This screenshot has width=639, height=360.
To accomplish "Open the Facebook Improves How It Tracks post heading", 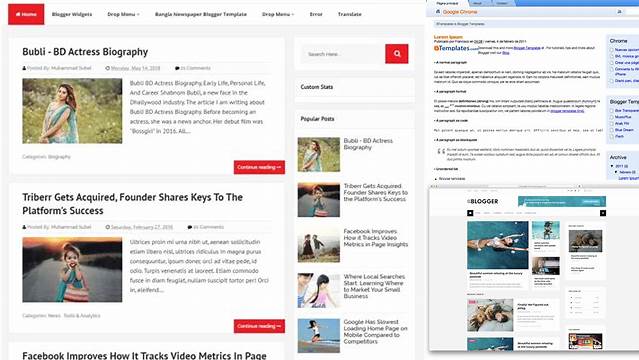I will (x=144, y=355).
